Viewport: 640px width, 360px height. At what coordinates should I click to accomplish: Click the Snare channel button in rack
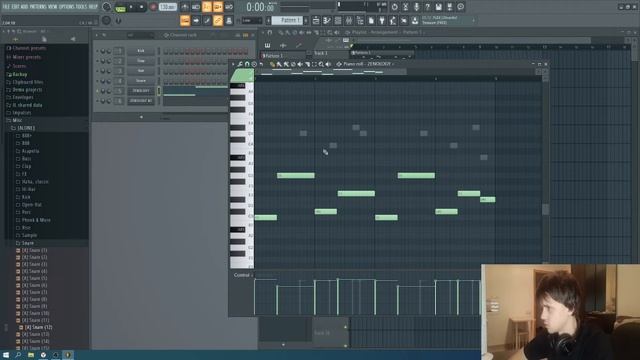pyautogui.click(x=141, y=81)
